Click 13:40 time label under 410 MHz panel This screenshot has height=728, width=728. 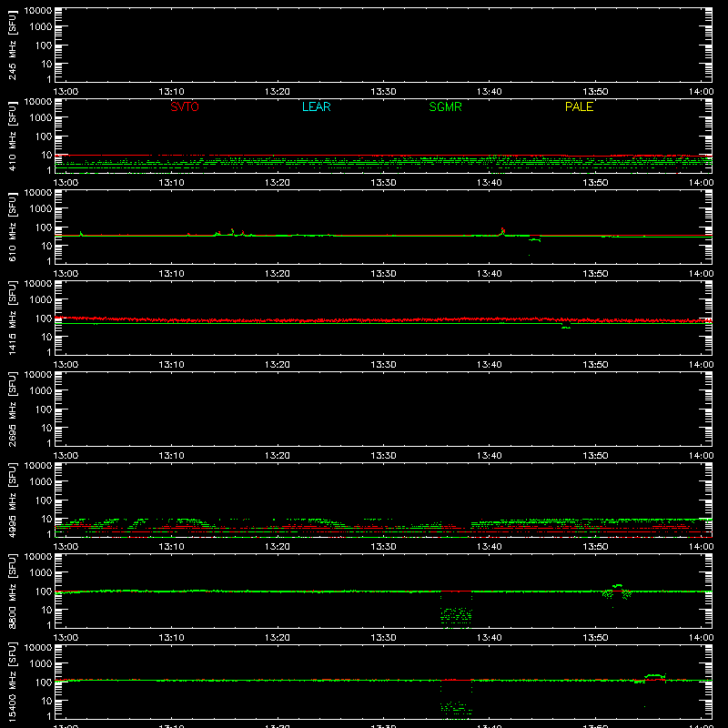coord(489,183)
